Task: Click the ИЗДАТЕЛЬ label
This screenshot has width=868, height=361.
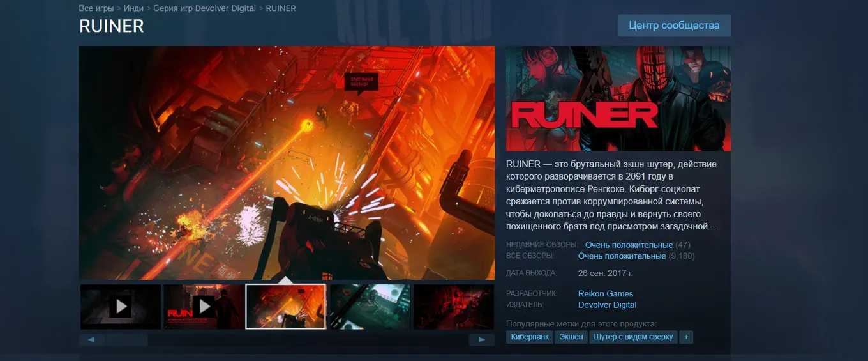Action: [x=527, y=305]
